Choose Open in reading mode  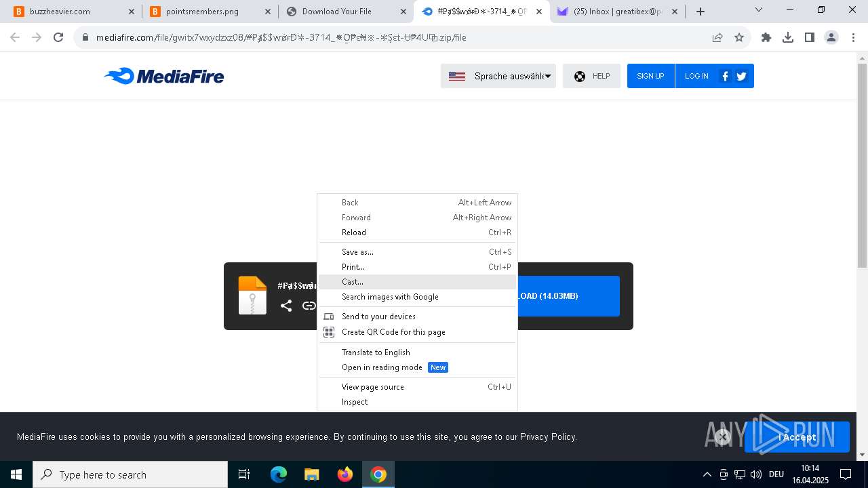coord(417,367)
